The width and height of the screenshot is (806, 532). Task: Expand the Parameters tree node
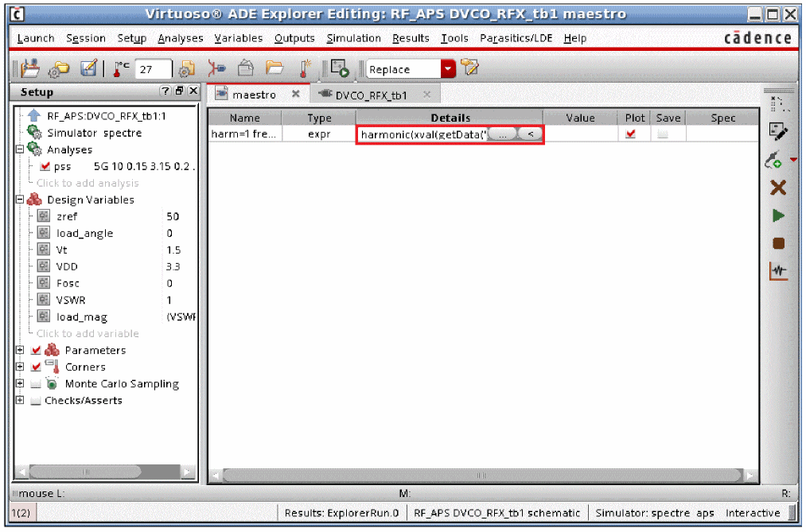click(20, 350)
